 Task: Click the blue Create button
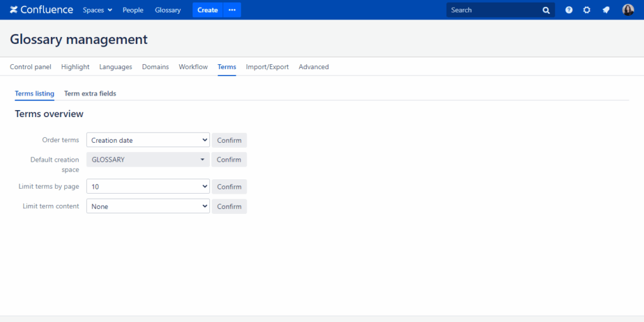pos(208,10)
